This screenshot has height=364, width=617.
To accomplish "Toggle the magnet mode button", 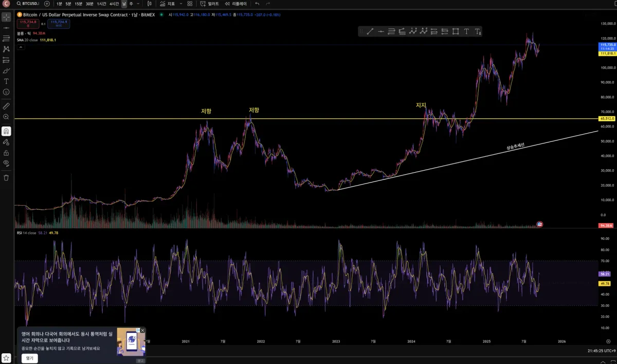I will coord(6,131).
